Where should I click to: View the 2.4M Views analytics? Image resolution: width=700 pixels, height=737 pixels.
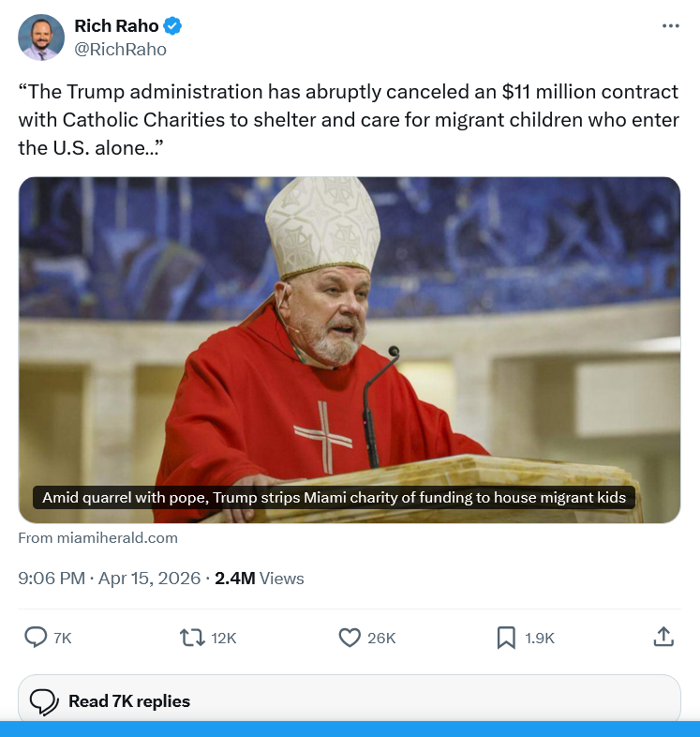tap(259, 579)
